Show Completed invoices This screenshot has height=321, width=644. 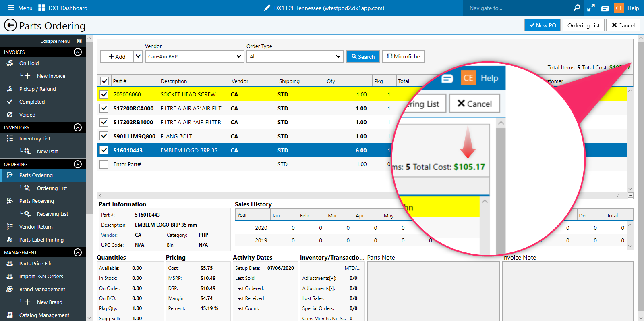(x=32, y=102)
